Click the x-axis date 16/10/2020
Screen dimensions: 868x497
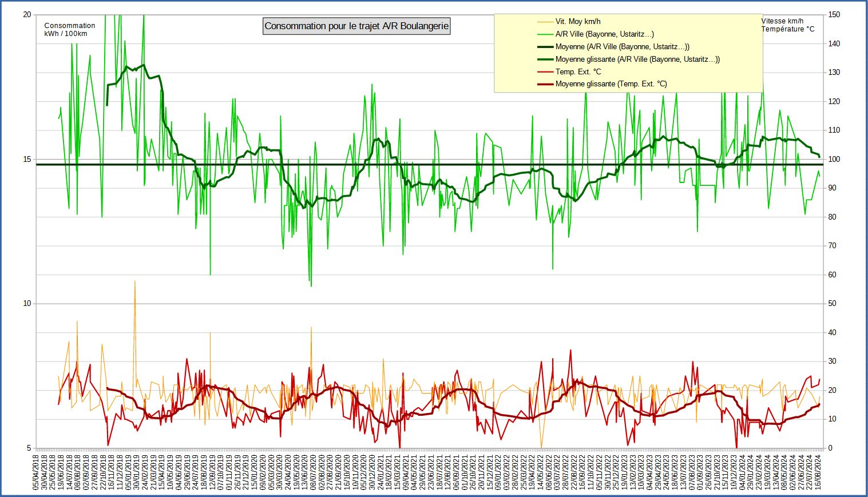(x=348, y=472)
